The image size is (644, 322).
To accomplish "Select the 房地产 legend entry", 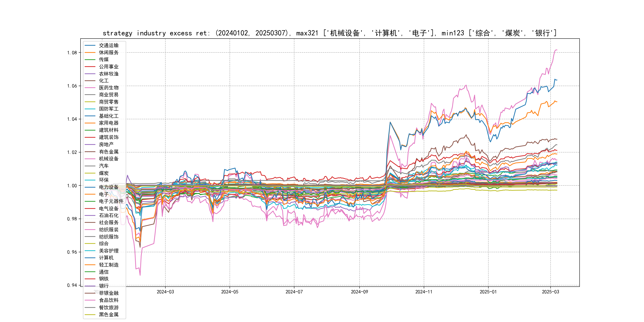I will pyautogui.click(x=106, y=145).
